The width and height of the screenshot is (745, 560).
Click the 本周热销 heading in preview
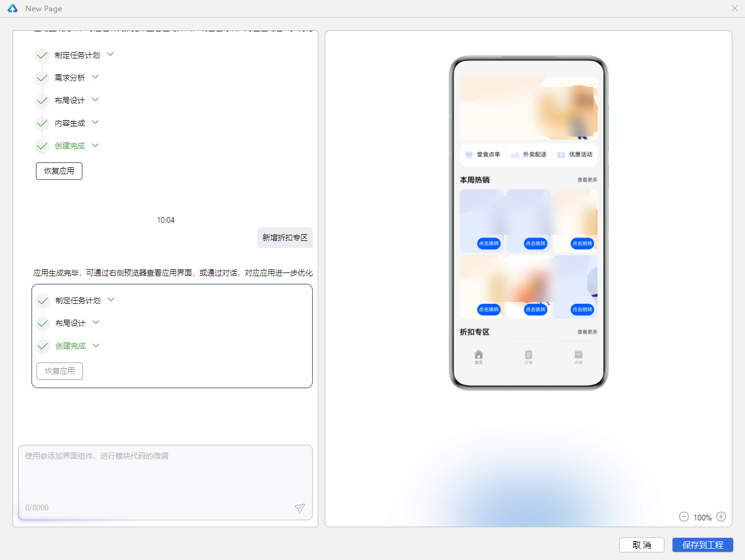[474, 180]
